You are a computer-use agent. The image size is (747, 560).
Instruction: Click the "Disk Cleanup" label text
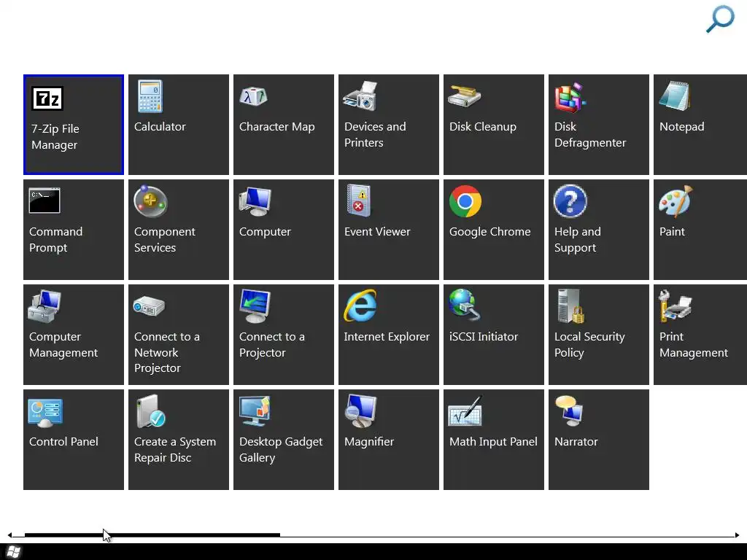483,127
